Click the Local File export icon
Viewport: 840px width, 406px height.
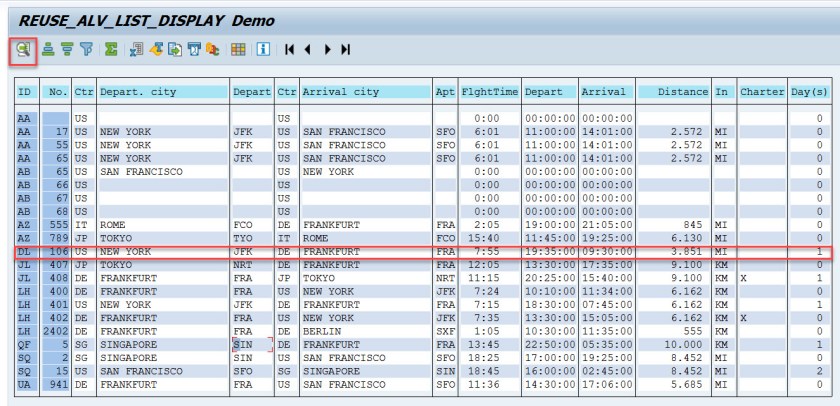coord(175,50)
